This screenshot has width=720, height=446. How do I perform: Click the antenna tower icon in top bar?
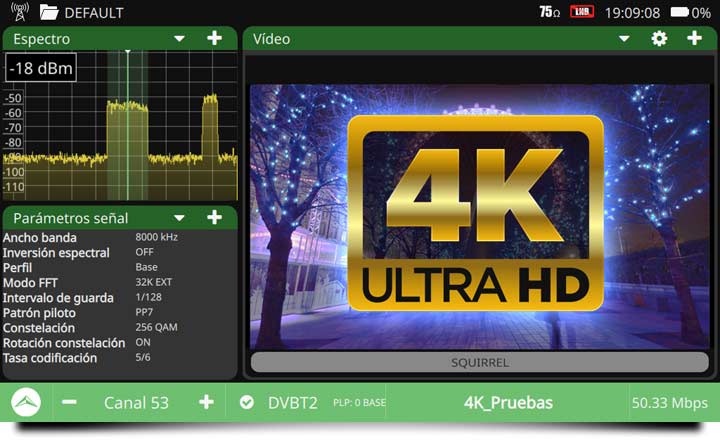pos(19,11)
